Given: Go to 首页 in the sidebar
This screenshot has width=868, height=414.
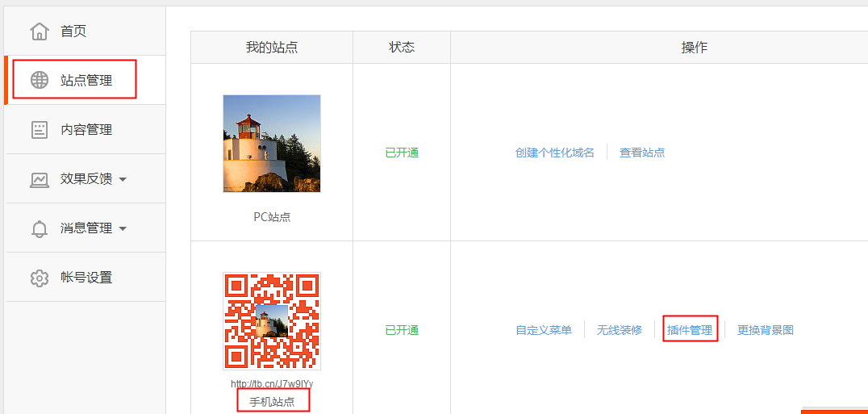Looking at the screenshot, I should tap(73, 31).
